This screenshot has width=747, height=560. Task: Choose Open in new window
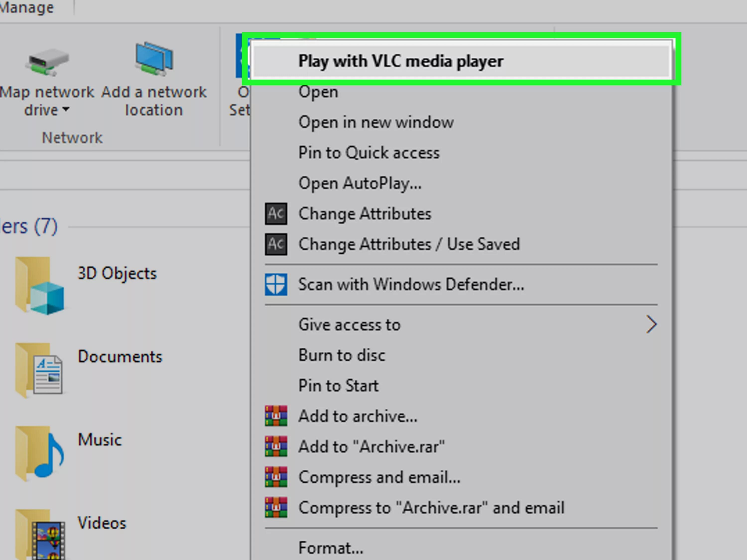(x=376, y=122)
